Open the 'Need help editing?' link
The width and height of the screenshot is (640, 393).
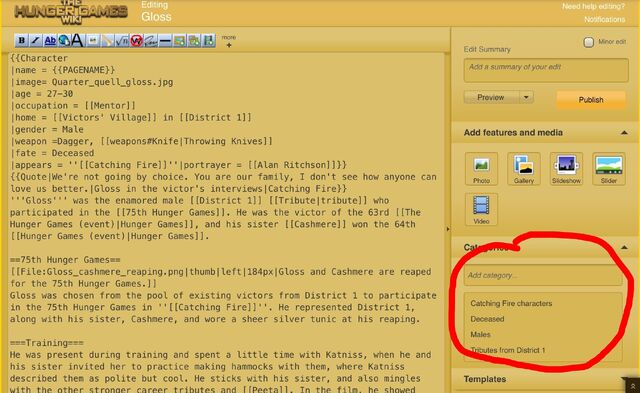(593, 6)
